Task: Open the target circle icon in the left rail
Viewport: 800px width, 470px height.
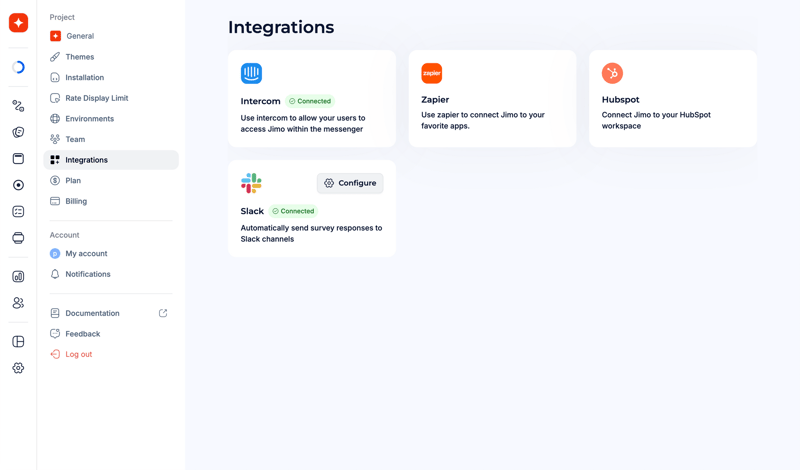Action: (18, 185)
